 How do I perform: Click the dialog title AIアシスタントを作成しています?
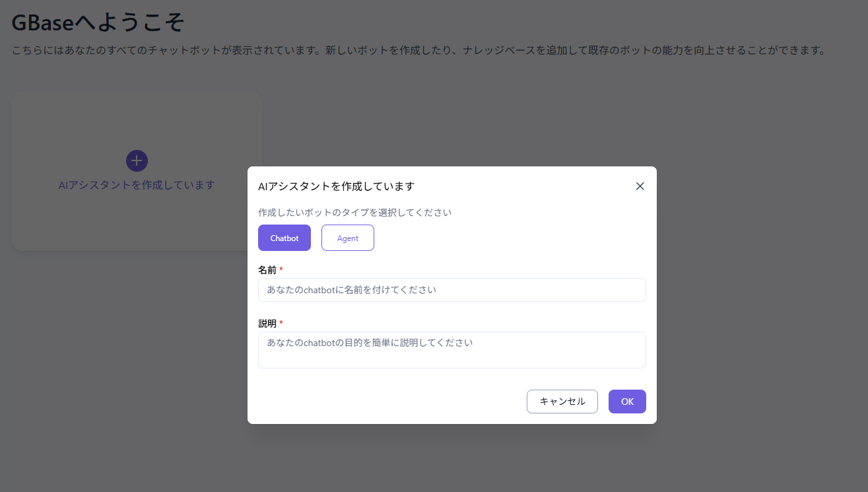336,186
